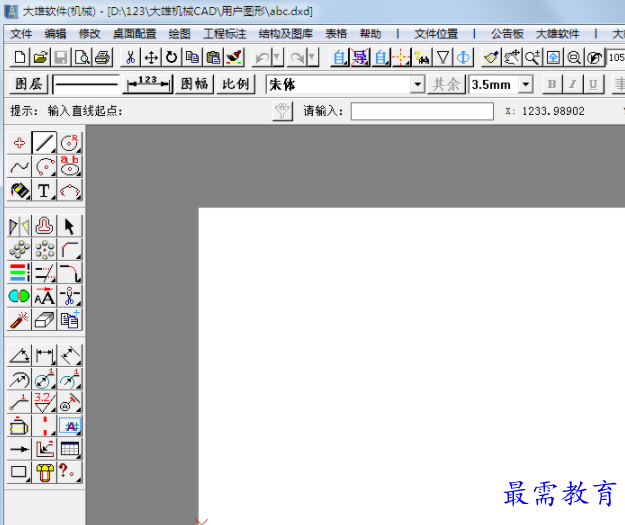Open the 帮助 menu
Viewport: 625px width, 525px height.
pyautogui.click(x=370, y=34)
